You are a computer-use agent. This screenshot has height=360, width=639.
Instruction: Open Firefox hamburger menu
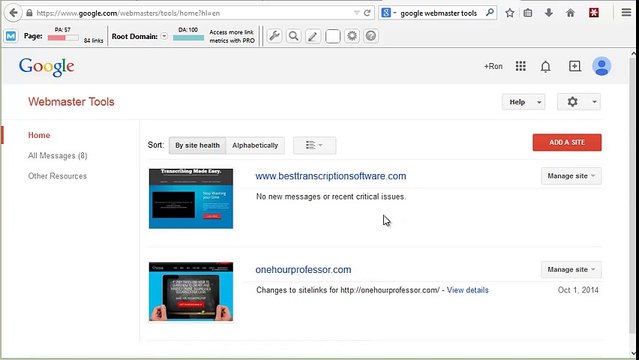[626, 13]
